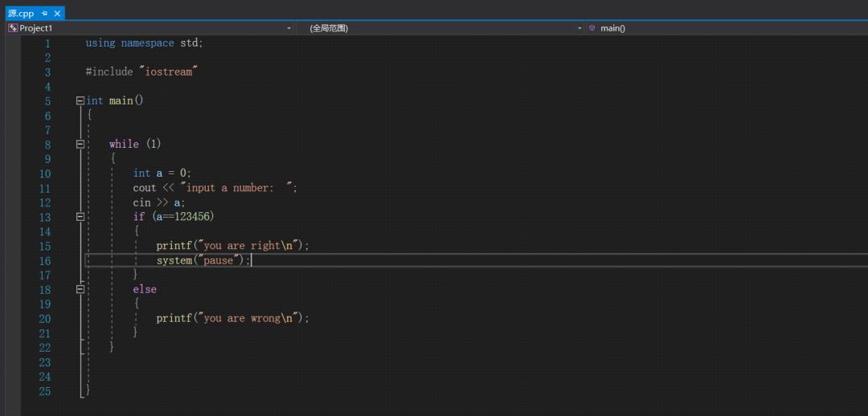The height and width of the screenshot is (416, 868).
Task: Click the printf "you are wrong" line
Action: click(232, 318)
